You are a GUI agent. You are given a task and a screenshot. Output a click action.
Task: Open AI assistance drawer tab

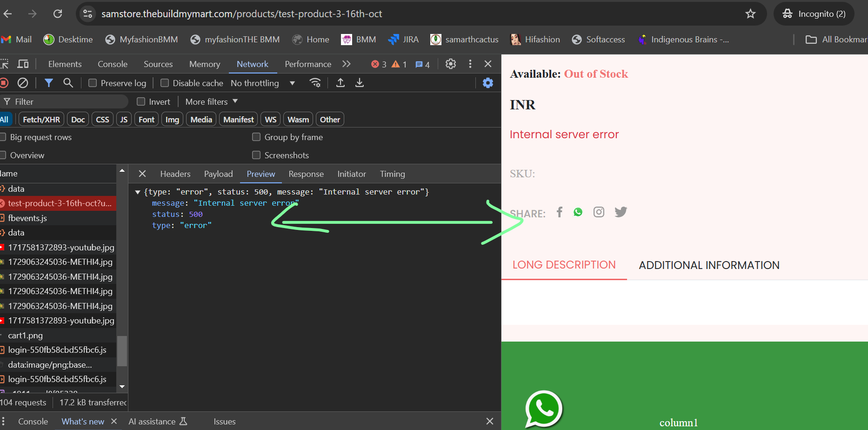[158, 421]
